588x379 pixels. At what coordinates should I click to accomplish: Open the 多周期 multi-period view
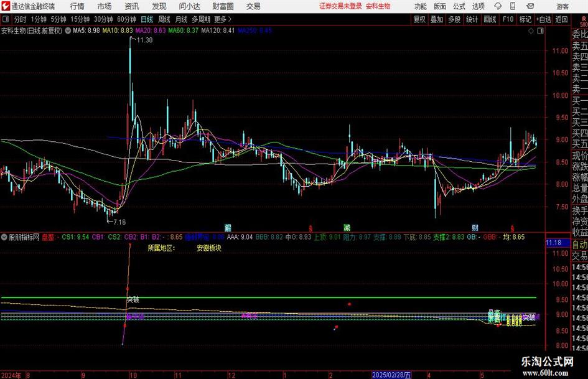(201, 19)
